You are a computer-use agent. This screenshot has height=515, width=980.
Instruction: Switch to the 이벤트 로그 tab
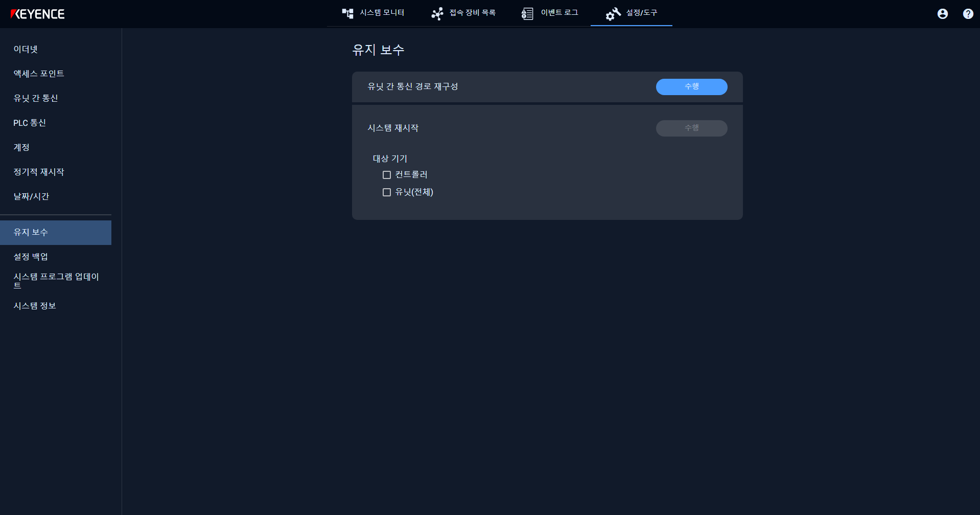(x=549, y=13)
